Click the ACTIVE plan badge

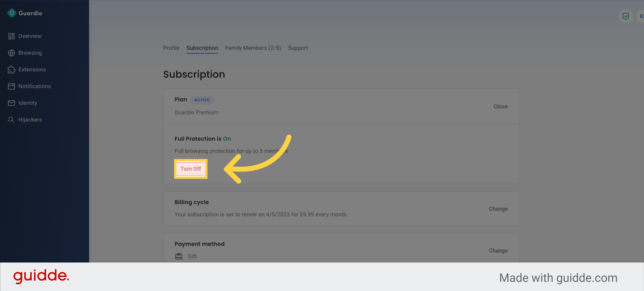(202, 100)
